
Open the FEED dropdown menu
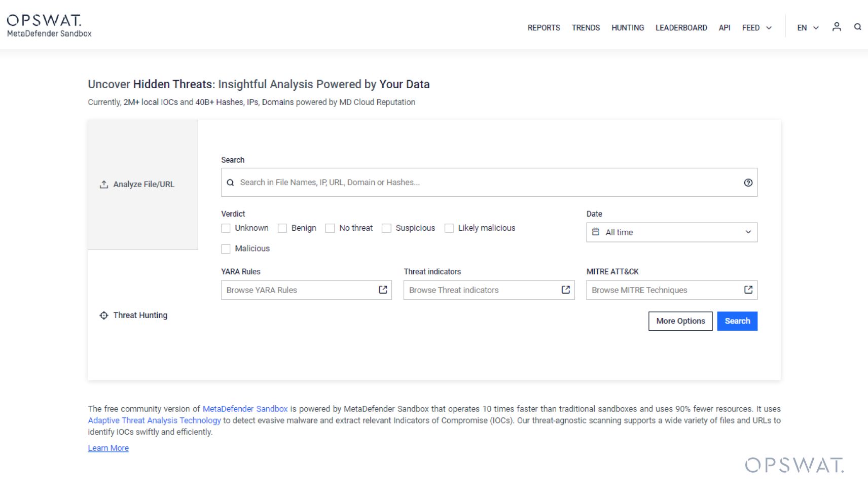click(x=756, y=28)
